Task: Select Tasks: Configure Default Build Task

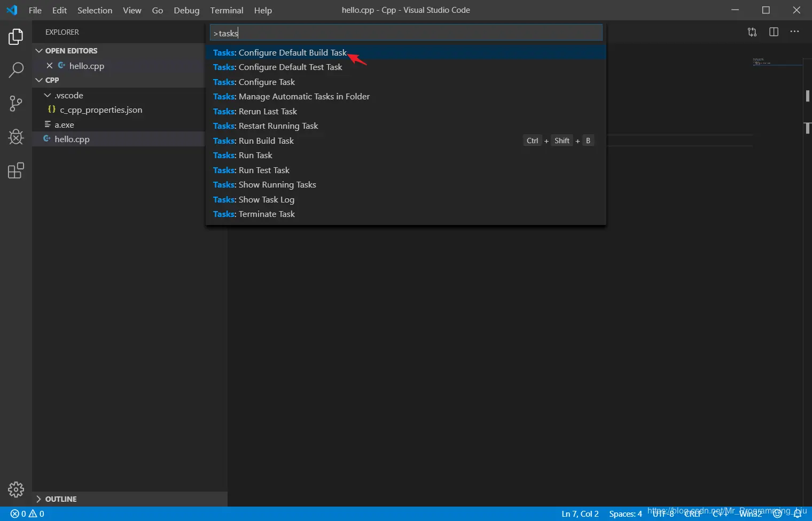Action: click(x=406, y=52)
